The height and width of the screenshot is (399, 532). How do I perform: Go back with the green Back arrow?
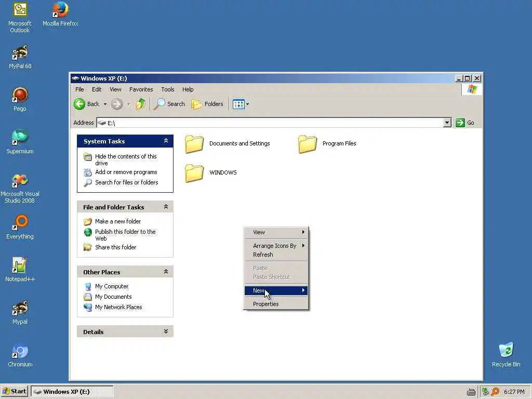(x=87, y=104)
